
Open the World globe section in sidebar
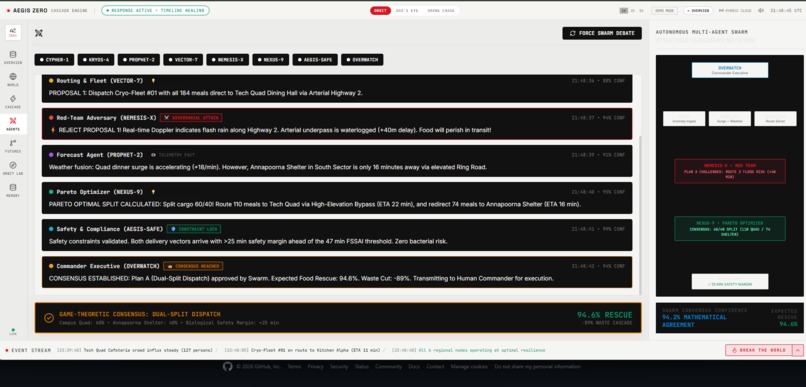pos(13,79)
